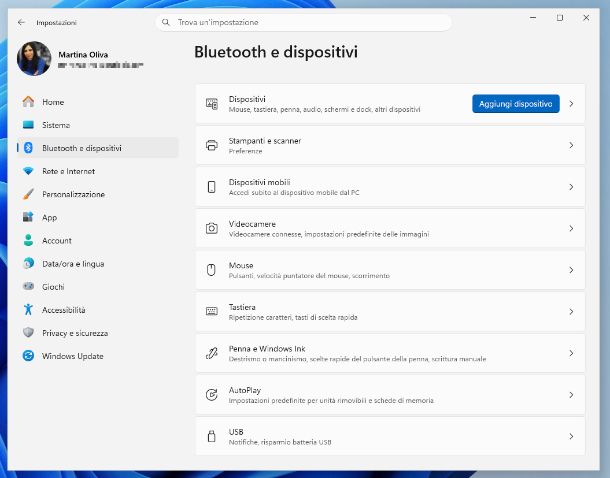Viewport: 610px width, 478px height.
Task: Expand the Tastiera row chevron
Action: 571,312
